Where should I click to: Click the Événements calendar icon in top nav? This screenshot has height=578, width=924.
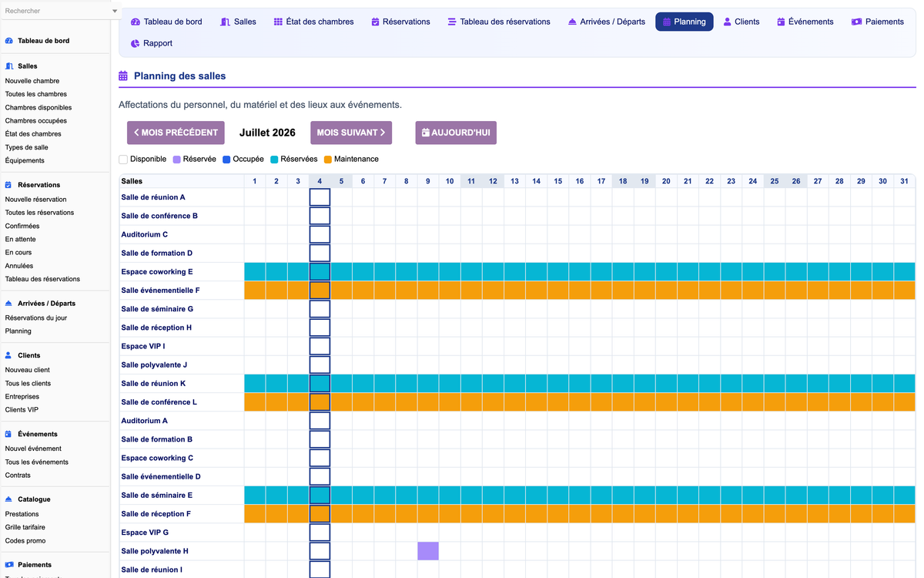781,22
